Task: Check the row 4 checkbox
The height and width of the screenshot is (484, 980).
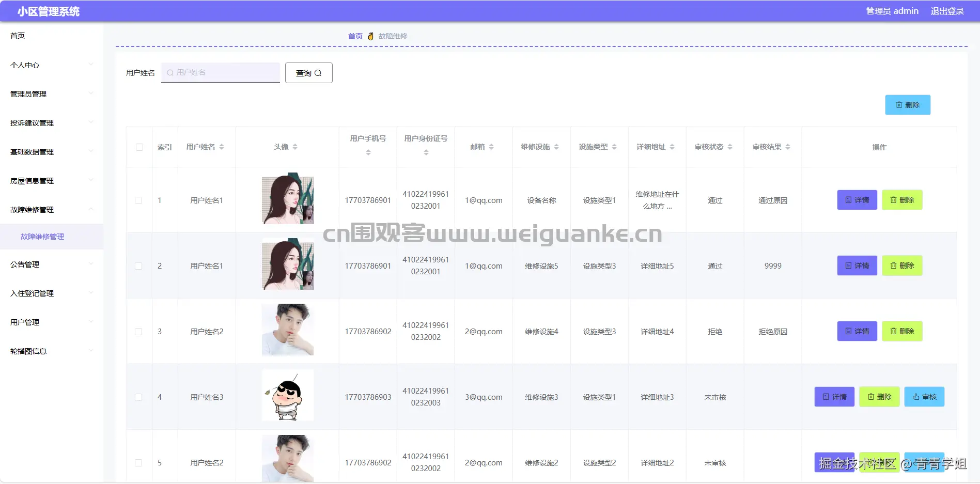Action: (x=138, y=397)
